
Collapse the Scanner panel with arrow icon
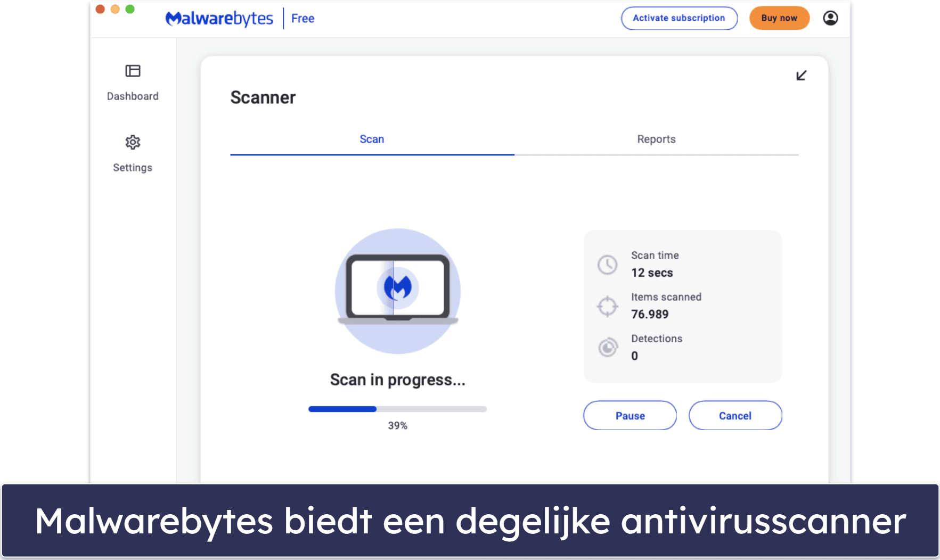801,76
